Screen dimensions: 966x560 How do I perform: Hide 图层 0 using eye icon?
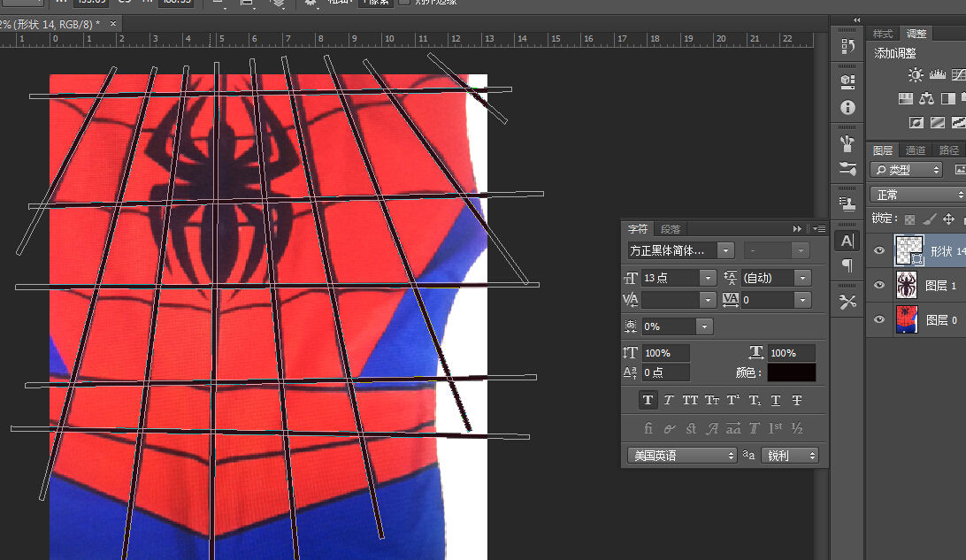(x=879, y=320)
